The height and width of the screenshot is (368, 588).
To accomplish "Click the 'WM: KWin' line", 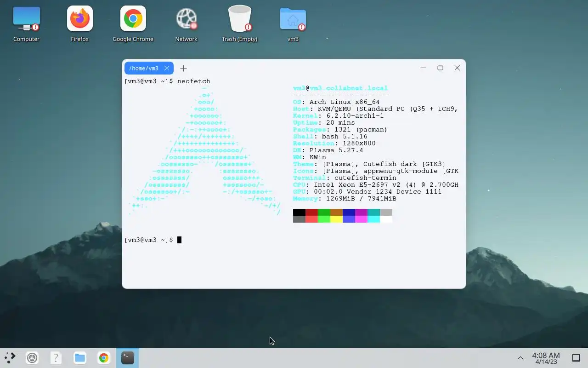I will (310, 157).
